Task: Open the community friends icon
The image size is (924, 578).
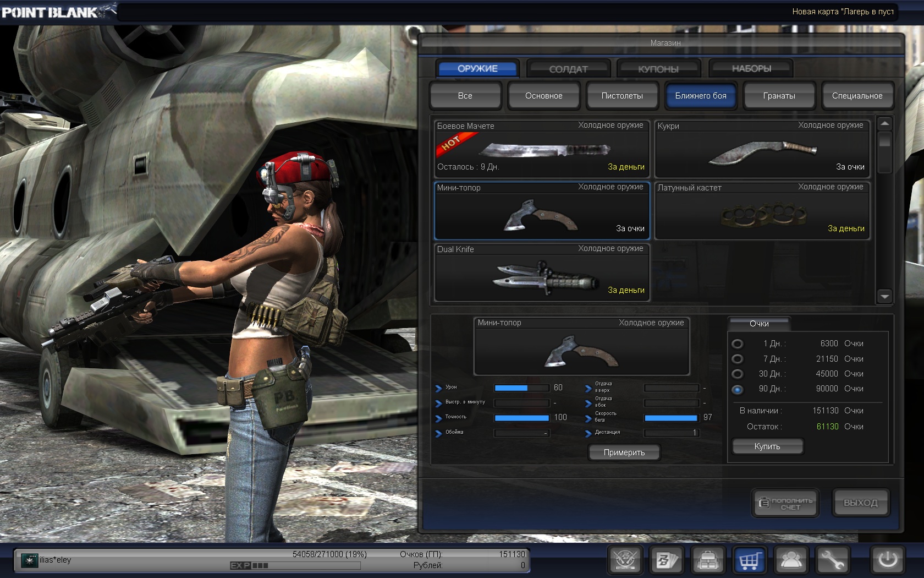Action: pyautogui.click(x=791, y=560)
